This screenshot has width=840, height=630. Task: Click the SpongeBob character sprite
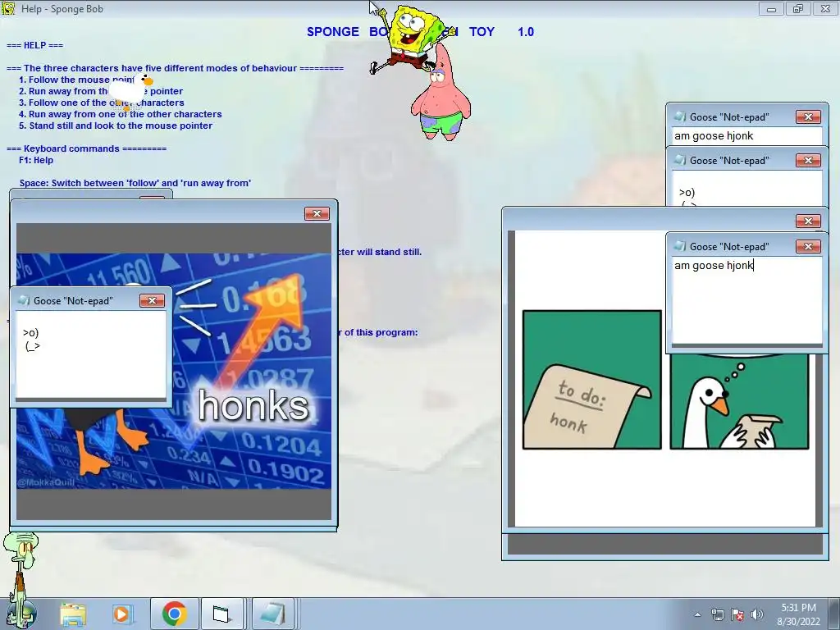tap(412, 36)
